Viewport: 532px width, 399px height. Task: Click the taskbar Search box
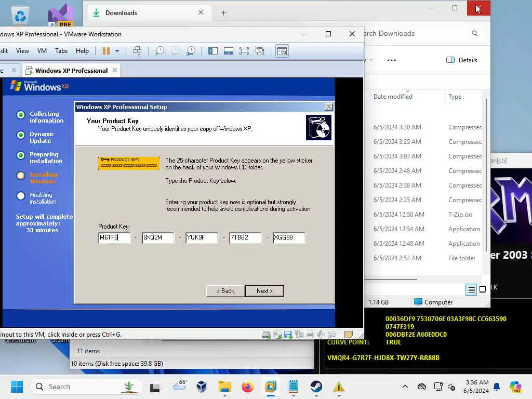coord(87,387)
